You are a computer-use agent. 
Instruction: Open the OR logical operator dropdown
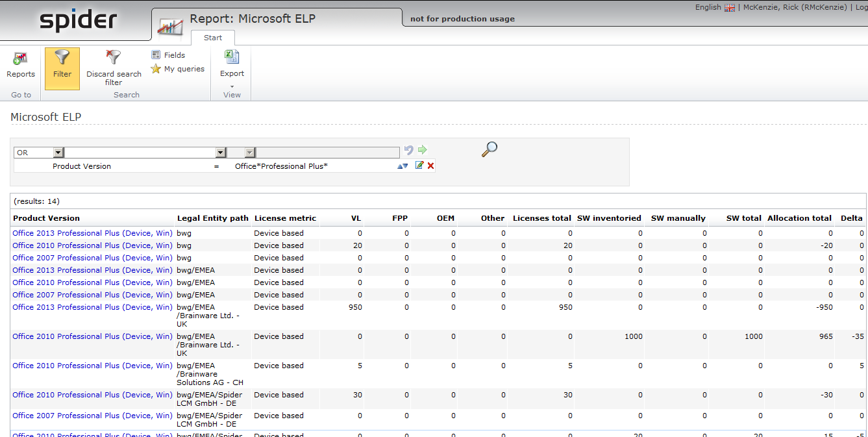[58, 153]
